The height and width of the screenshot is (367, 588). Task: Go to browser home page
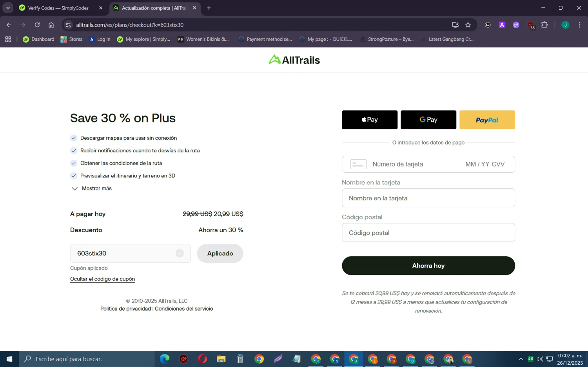pos(51,25)
